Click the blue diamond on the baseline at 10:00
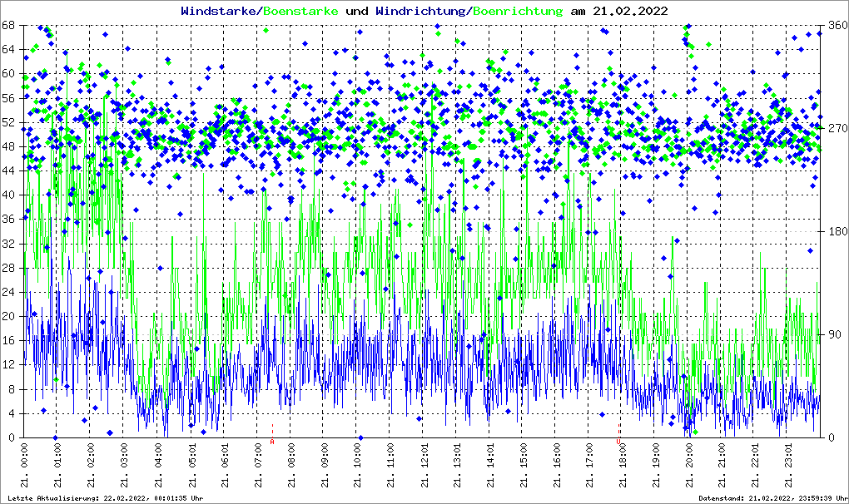Image resolution: width=849 pixels, height=504 pixels. click(x=360, y=437)
